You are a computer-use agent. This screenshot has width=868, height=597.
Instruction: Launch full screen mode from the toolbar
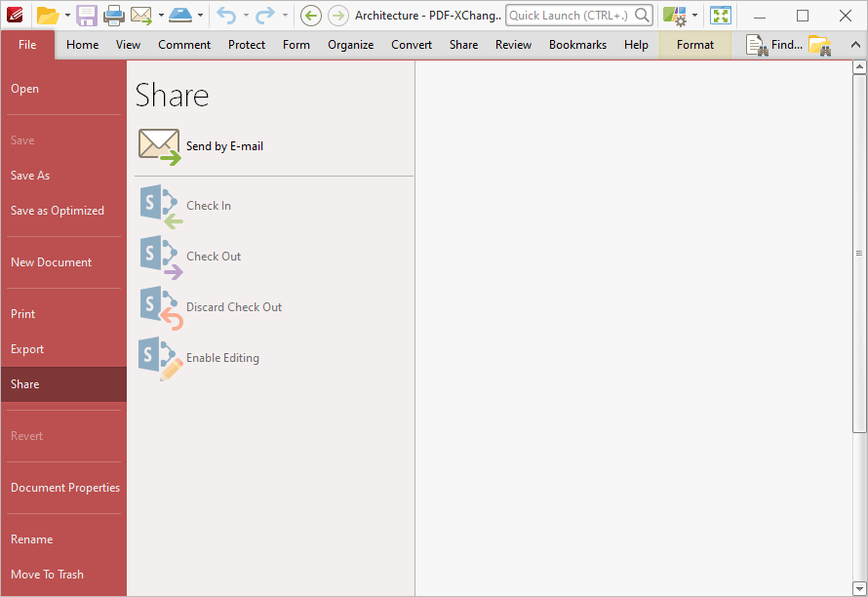tap(721, 16)
